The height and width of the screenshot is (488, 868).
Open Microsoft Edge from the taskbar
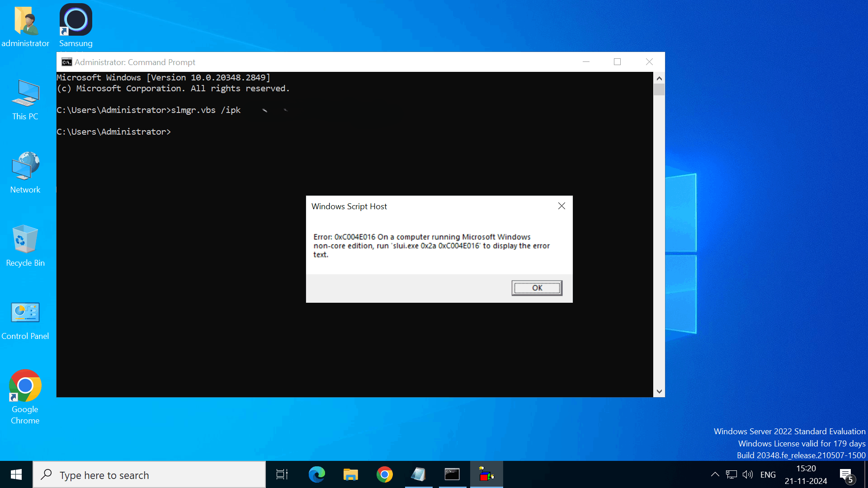click(316, 474)
